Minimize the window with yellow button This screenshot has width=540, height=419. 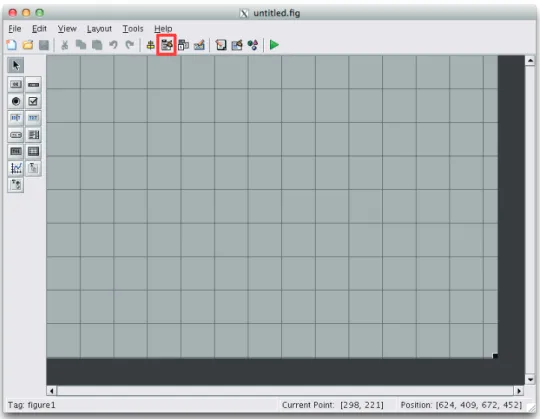pos(26,13)
